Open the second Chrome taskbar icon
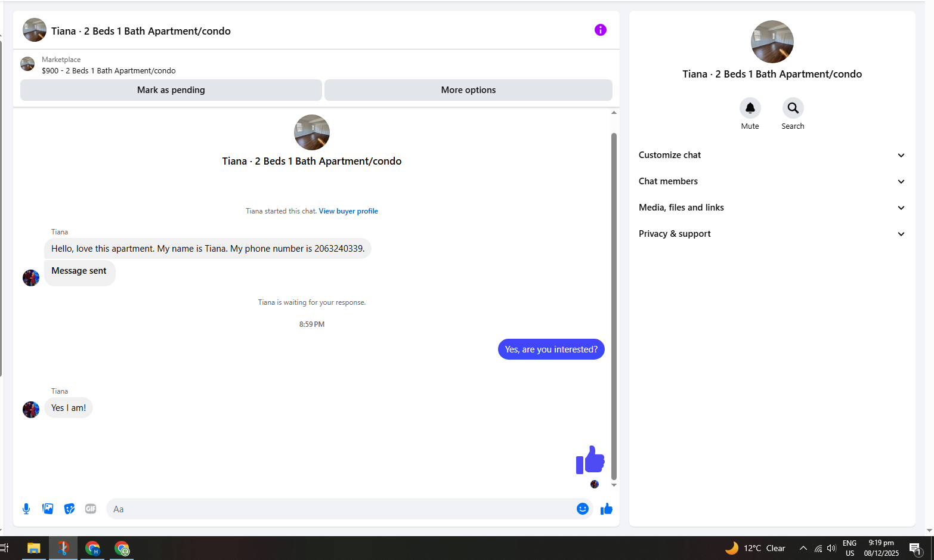 pyautogui.click(x=122, y=548)
